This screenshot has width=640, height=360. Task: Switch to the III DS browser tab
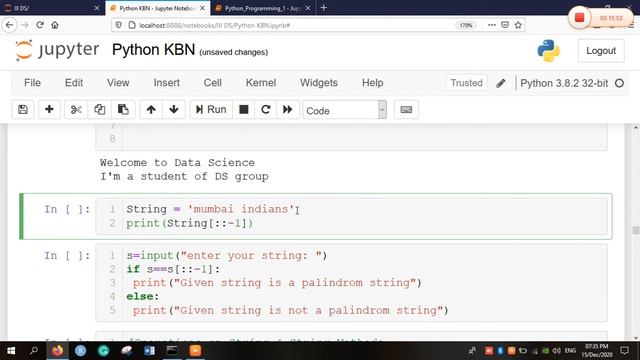point(51,8)
